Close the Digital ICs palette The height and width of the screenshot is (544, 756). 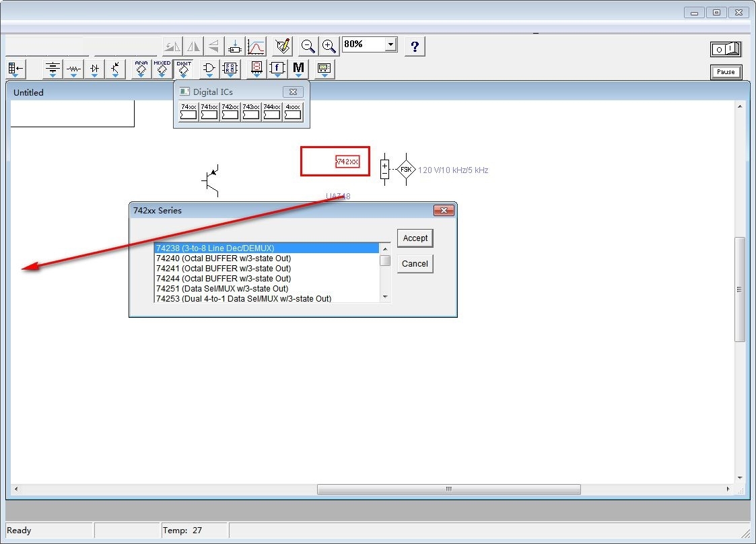pos(293,92)
